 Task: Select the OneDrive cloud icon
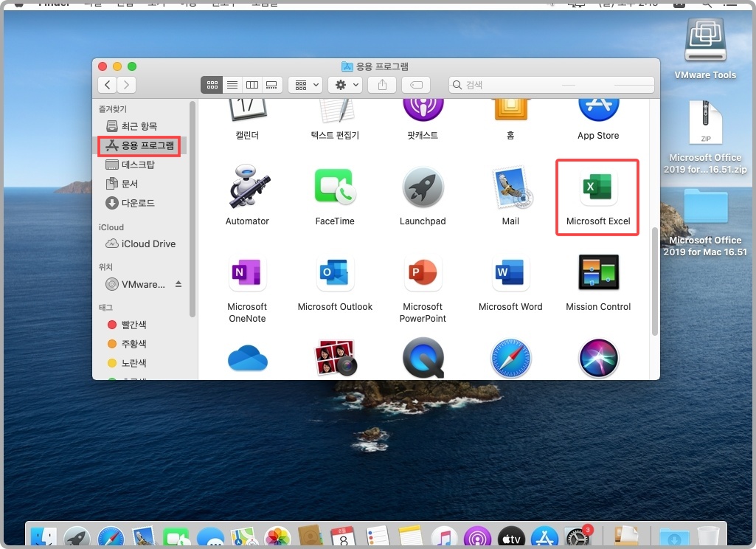tap(247, 358)
